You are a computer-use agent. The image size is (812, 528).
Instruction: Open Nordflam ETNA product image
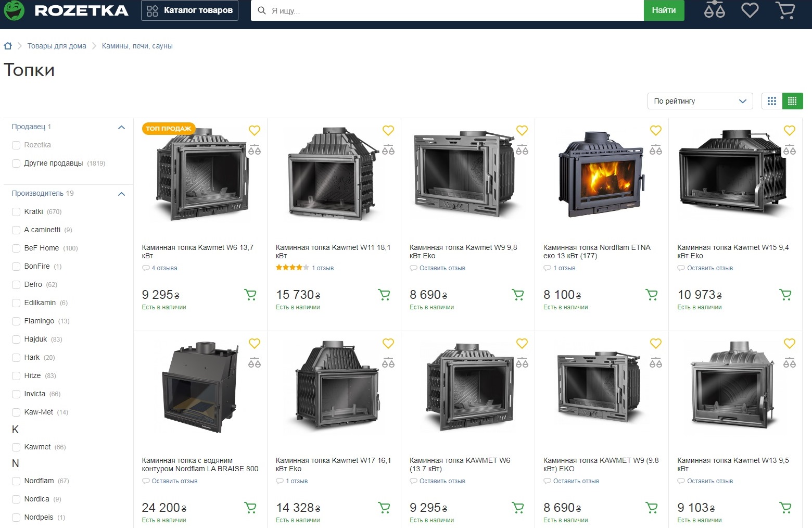(601, 175)
